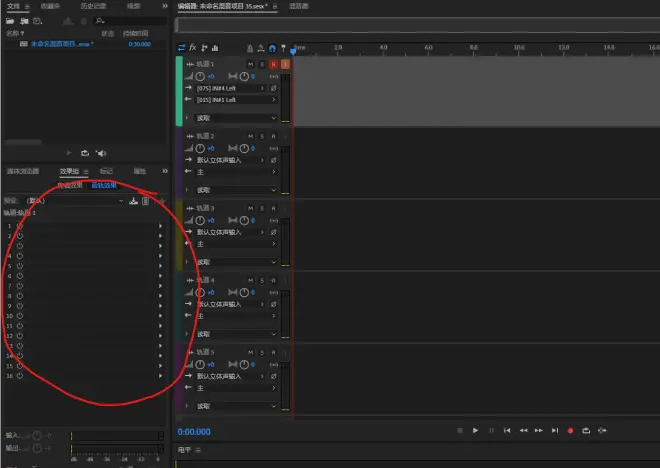
Task: Toggle power button of effect slot 16
Action: tap(20, 376)
